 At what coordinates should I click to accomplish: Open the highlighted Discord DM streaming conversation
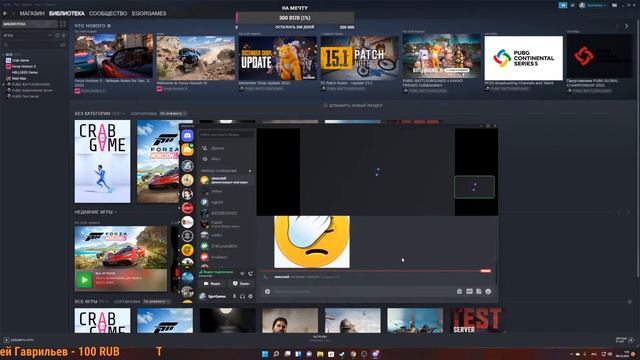[x=226, y=180]
